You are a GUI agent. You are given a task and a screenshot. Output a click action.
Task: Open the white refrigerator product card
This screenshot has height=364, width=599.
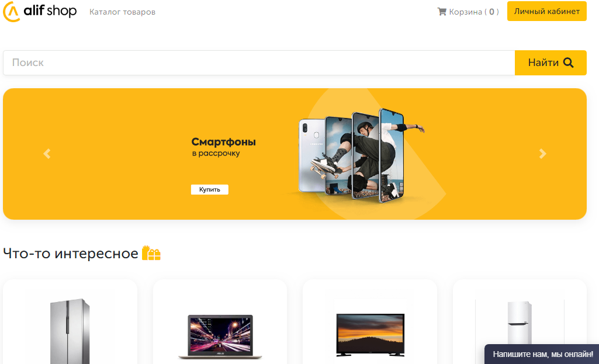[520, 322]
